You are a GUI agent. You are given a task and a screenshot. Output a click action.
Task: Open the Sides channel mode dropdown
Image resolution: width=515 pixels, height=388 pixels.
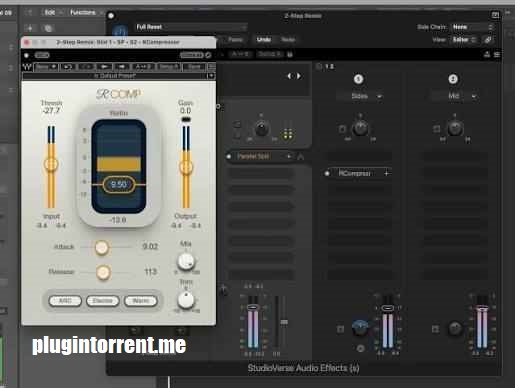coord(360,96)
